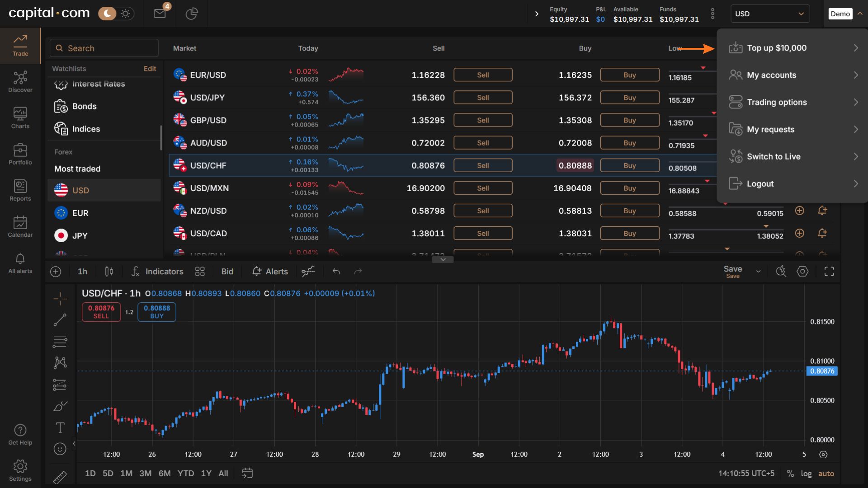Set chart range to YTD
This screenshot has height=488, width=868.
pos(186,474)
